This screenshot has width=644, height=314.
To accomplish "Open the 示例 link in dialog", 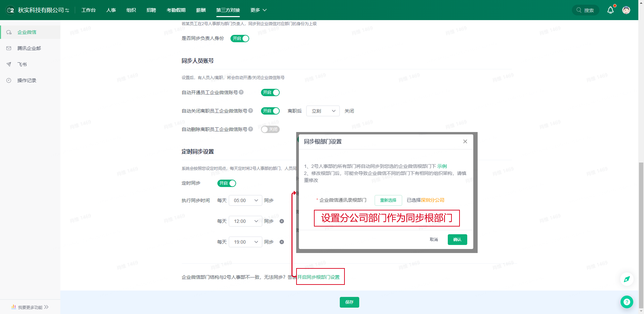I will 442,166.
